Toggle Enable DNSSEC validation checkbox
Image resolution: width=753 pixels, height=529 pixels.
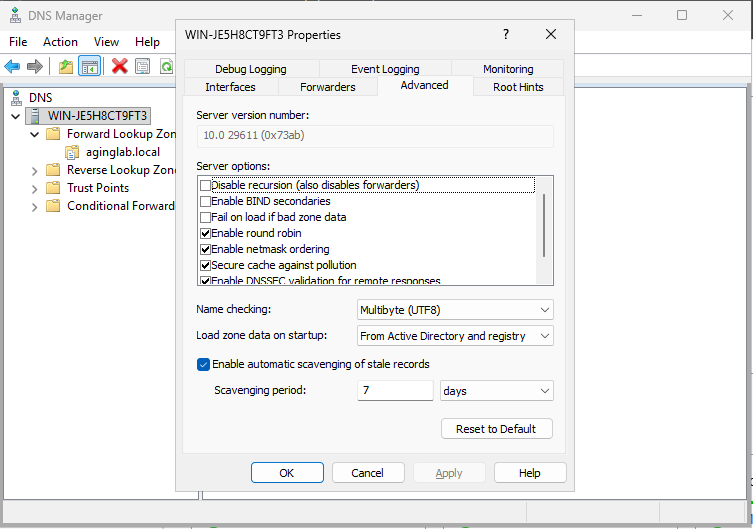pyautogui.click(x=206, y=280)
